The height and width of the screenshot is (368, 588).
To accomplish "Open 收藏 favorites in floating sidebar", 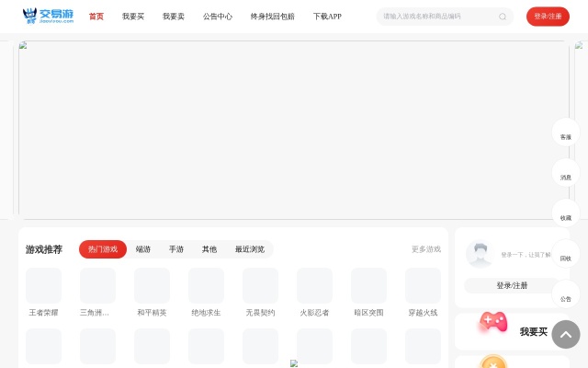I will [565, 213].
